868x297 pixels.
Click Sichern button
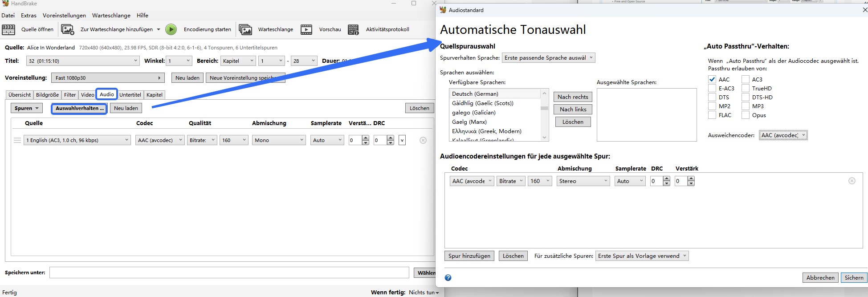click(854, 278)
